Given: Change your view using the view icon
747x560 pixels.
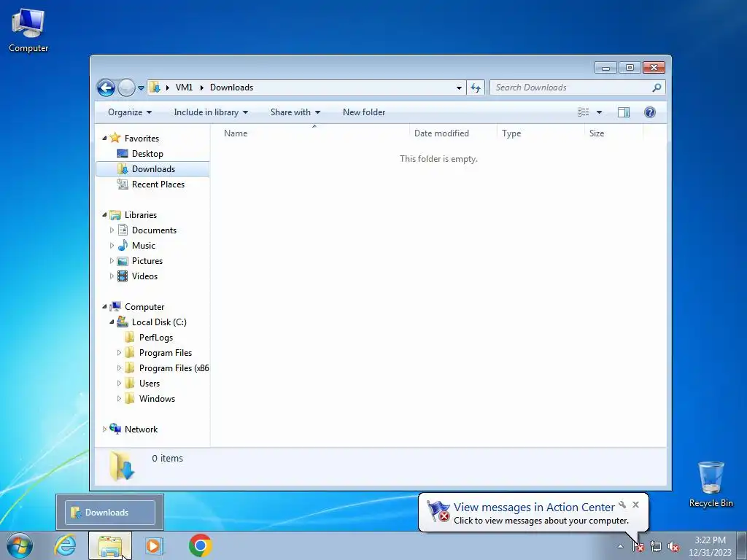Looking at the screenshot, I should tap(584, 112).
